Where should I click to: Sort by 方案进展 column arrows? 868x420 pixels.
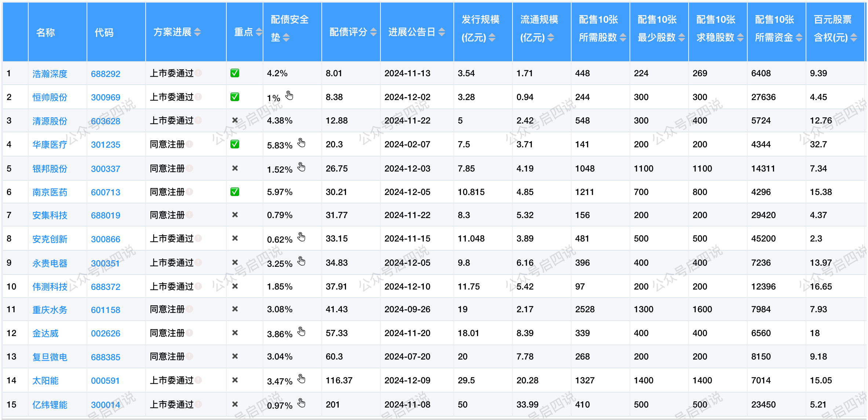(197, 32)
